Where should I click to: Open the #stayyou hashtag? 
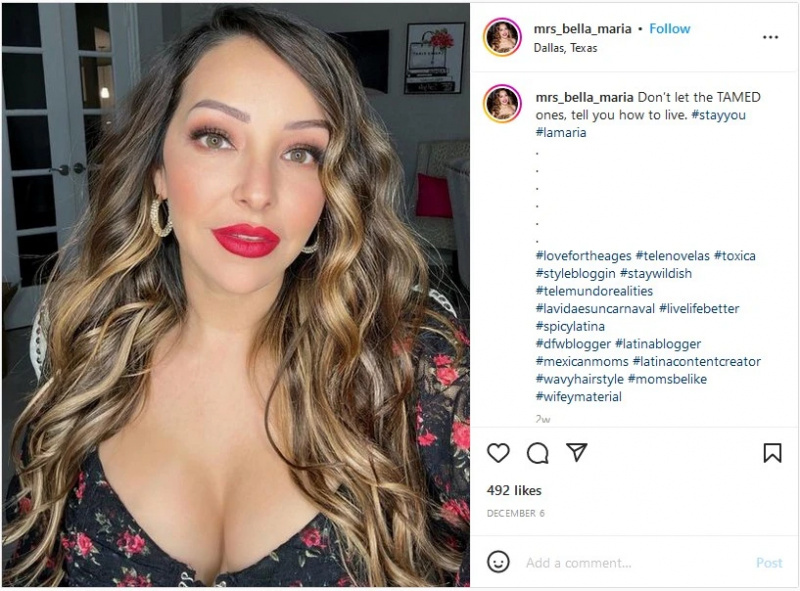click(718, 115)
